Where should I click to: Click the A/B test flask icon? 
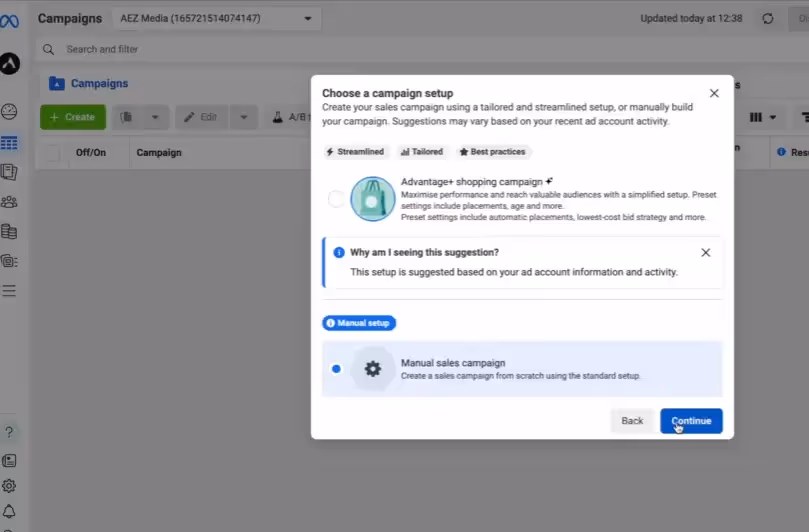[278, 117]
